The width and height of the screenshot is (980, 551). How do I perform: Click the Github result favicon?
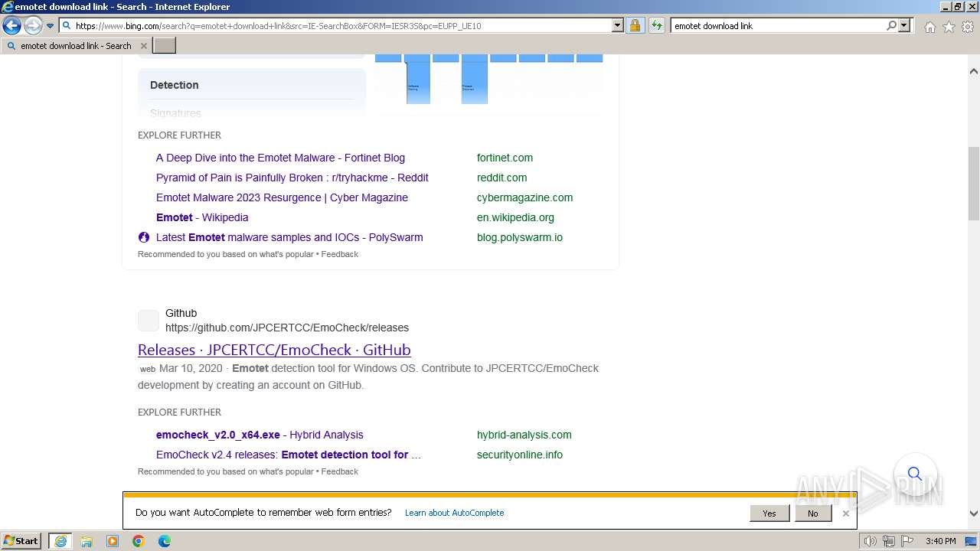tap(149, 321)
